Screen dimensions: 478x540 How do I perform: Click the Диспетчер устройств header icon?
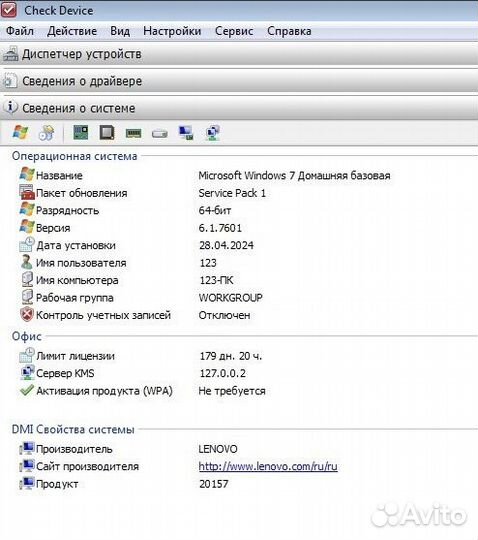coord(10,54)
